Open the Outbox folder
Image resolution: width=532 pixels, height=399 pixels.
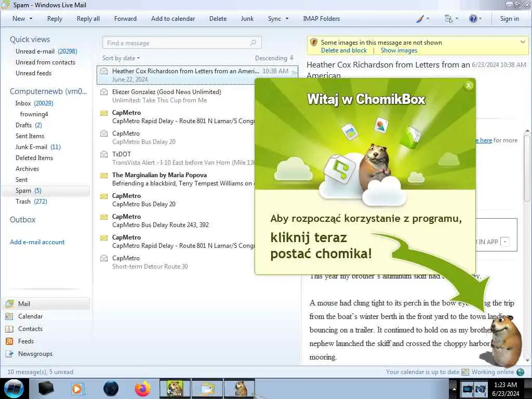(23, 220)
